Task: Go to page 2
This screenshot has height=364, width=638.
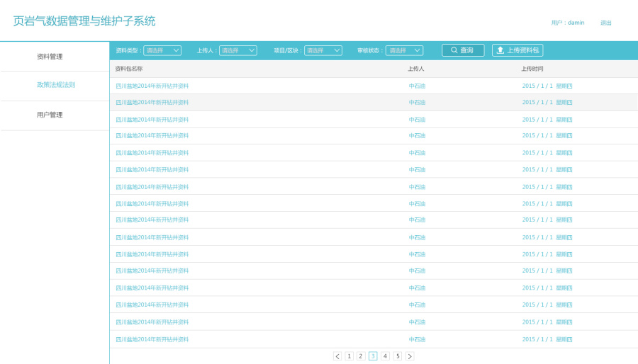Action: [361, 356]
